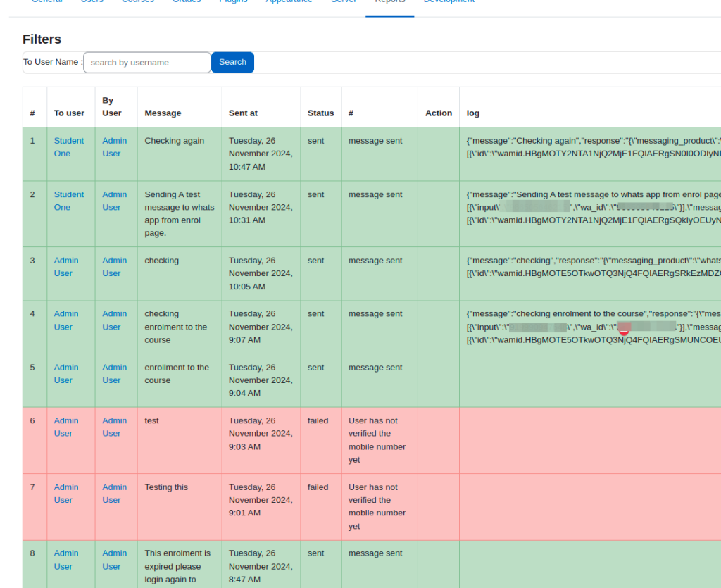Click the log entry in row 3

pyautogui.click(x=594, y=267)
